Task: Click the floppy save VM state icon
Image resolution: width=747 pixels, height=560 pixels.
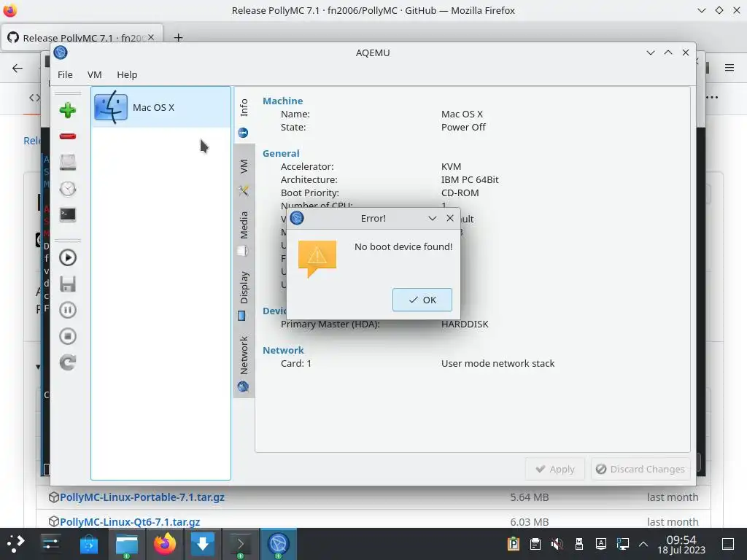Action: (68, 284)
